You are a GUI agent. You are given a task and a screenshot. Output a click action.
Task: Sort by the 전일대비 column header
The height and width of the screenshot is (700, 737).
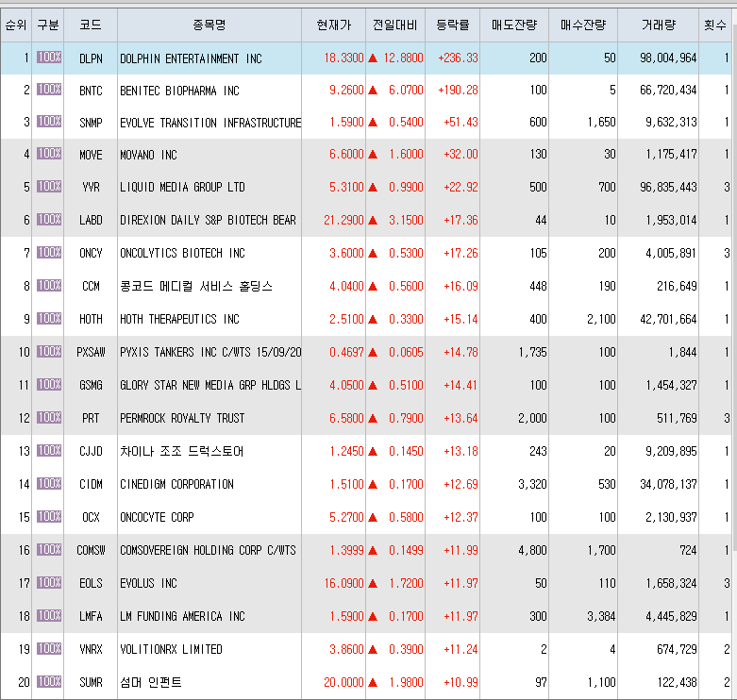395,25
